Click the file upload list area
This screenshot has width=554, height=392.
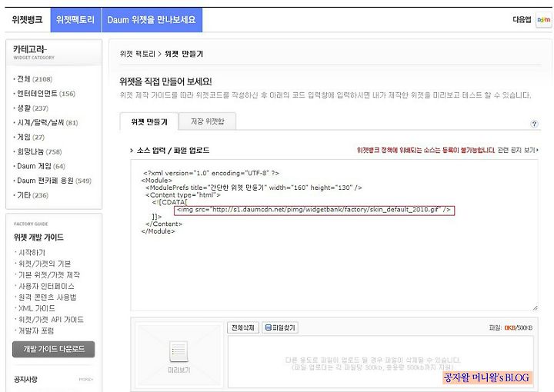[x=381, y=362]
